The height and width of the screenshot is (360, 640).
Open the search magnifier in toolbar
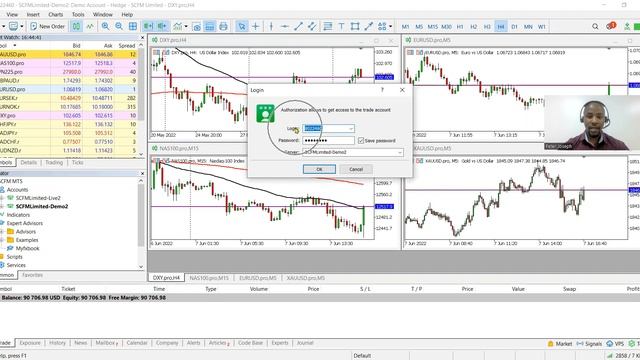(x=595, y=26)
